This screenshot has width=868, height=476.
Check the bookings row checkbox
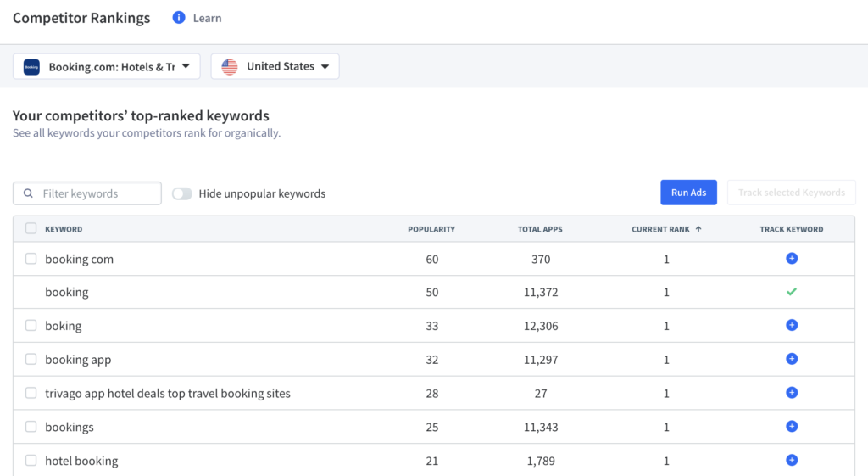(31, 427)
